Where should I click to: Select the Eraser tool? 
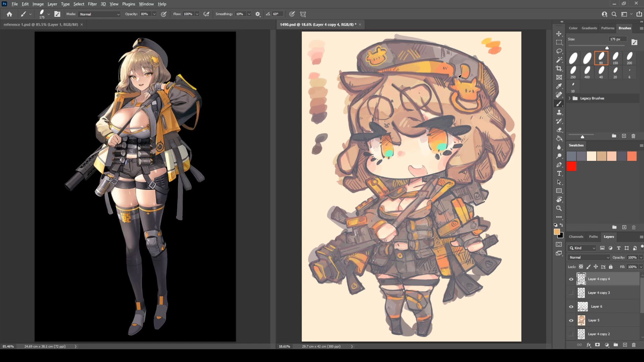tap(559, 130)
